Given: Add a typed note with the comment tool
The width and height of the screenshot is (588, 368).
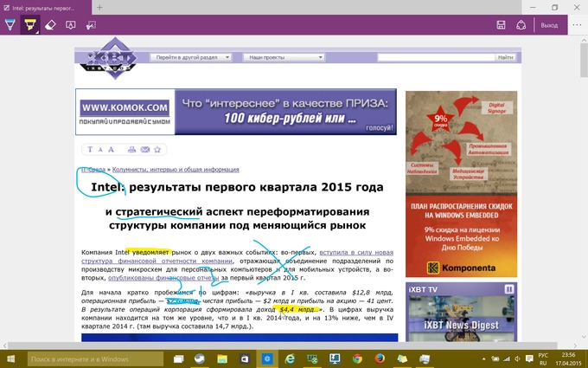Looking at the screenshot, I should point(71,25).
